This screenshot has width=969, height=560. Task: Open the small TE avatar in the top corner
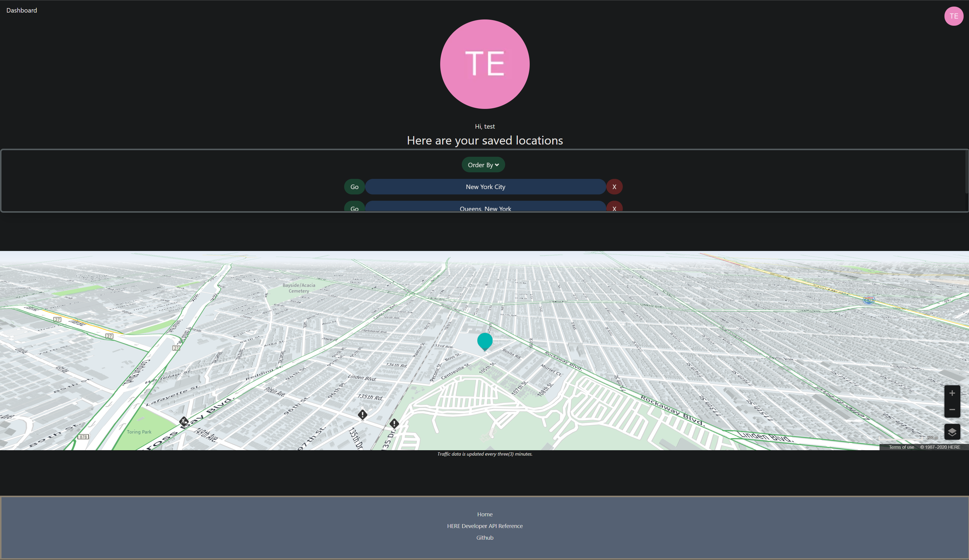(x=954, y=16)
